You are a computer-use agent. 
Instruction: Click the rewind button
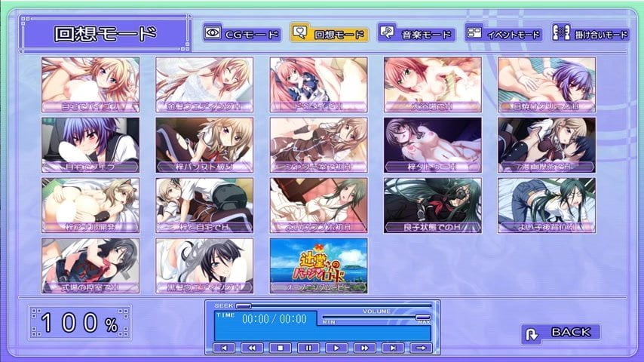[251, 348]
